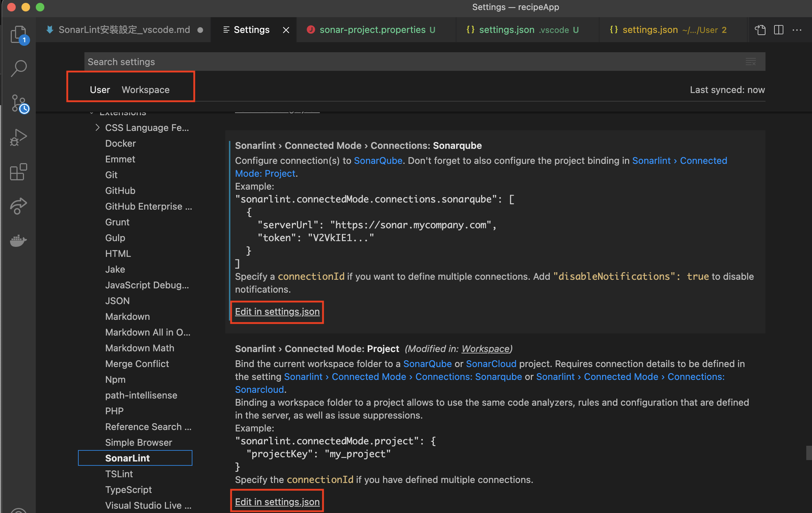Follow 'Sonarlint › Connected Mode: Project' link

[x=680, y=161]
